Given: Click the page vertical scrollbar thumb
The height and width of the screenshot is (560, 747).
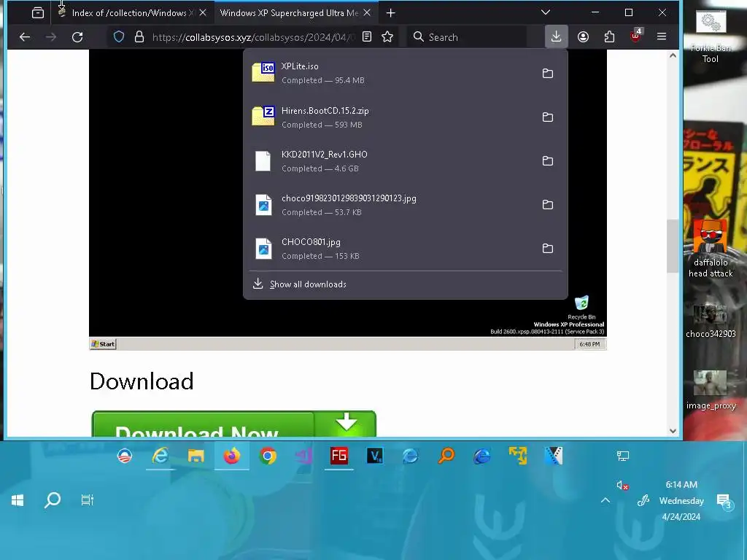Looking at the screenshot, I should (672, 246).
